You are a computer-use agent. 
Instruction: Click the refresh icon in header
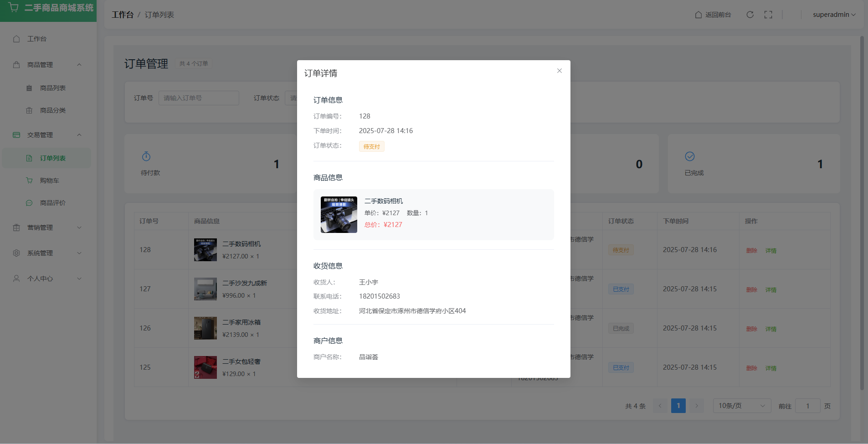(750, 15)
